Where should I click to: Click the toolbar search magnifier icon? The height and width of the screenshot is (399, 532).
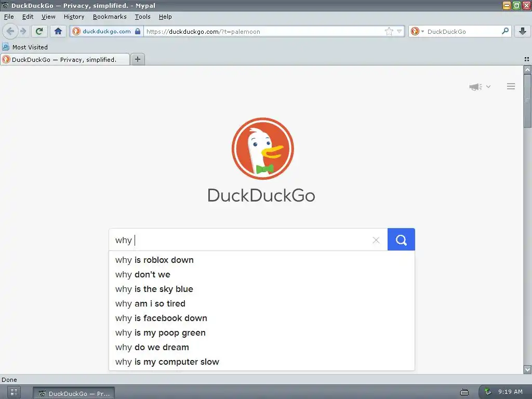pos(505,31)
